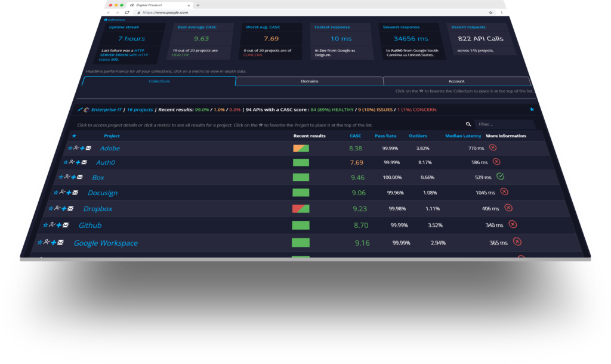Open the Google Workspace project link
The height and width of the screenshot is (364, 611).
coord(106,243)
